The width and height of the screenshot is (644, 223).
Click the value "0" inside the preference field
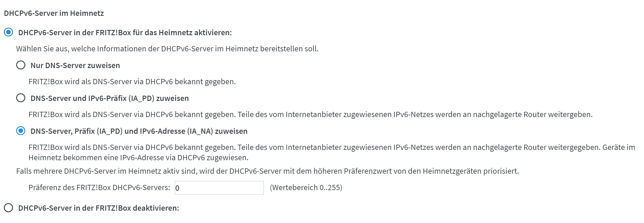click(x=178, y=187)
